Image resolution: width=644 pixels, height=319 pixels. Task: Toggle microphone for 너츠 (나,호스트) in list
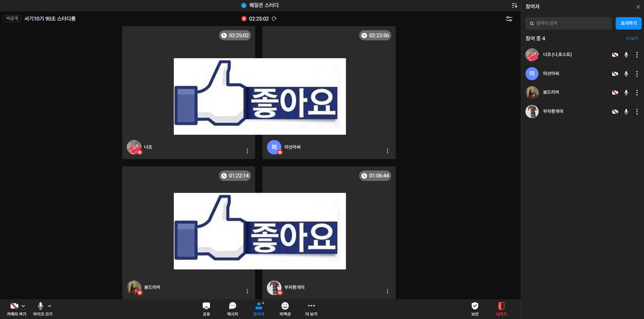(626, 55)
